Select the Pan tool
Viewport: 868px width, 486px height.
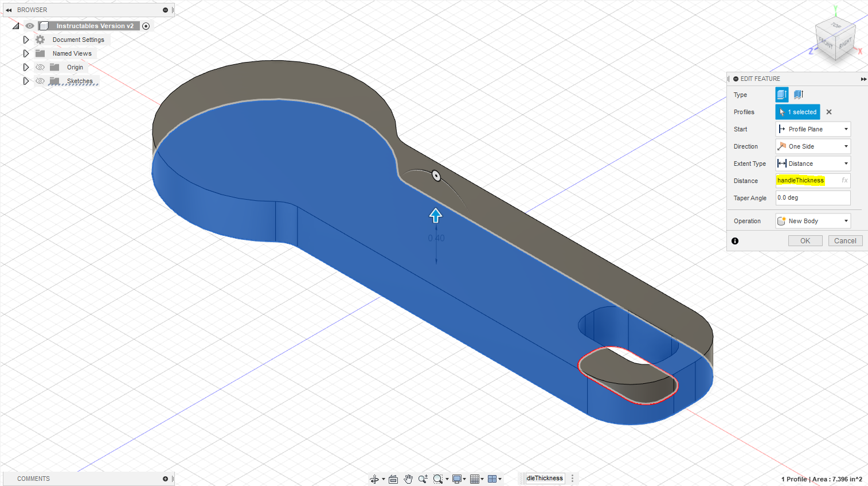click(x=408, y=478)
